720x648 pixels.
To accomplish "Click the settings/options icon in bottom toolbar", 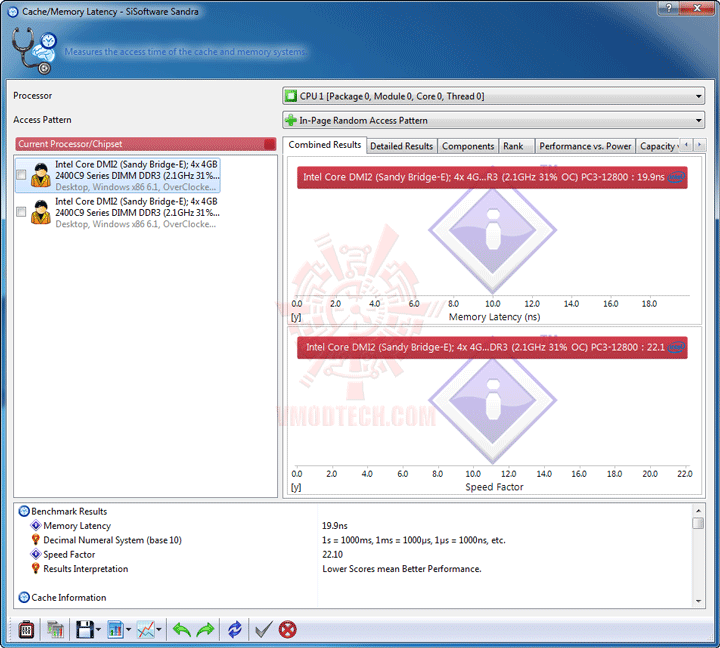I will 26,629.
